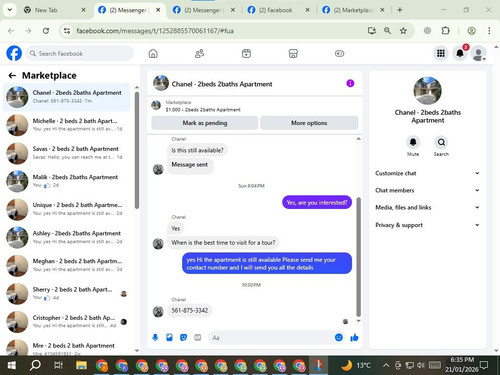Switch to the (2) Marketplace tab
The height and width of the screenshot is (375, 500).
354,10
